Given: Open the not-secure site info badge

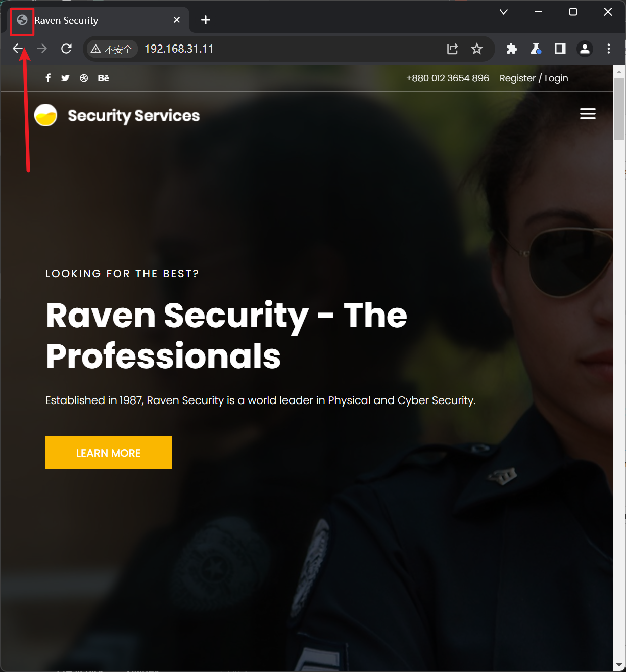Looking at the screenshot, I should click(112, 49).
